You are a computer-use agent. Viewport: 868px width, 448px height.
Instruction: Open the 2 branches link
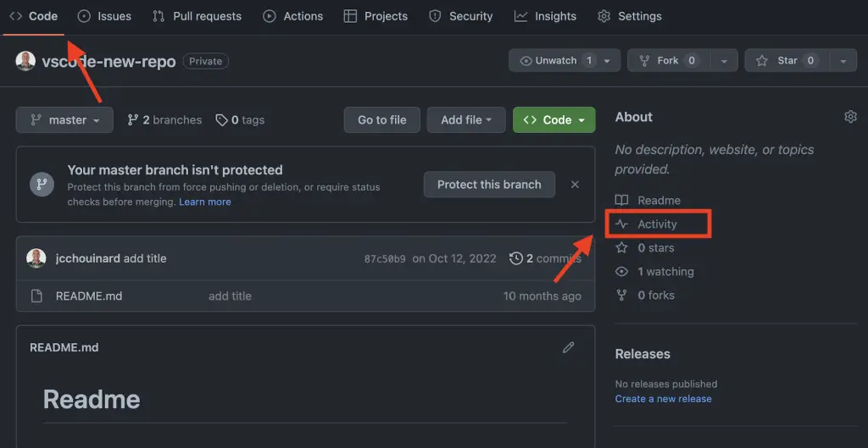164,120
